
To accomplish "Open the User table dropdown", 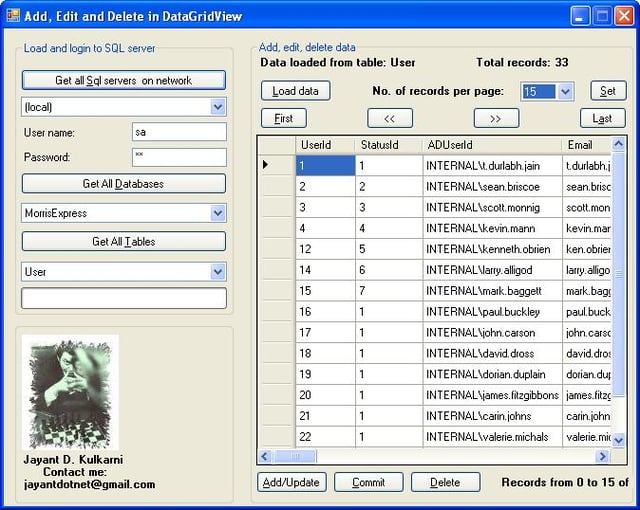I will point(218,272).
